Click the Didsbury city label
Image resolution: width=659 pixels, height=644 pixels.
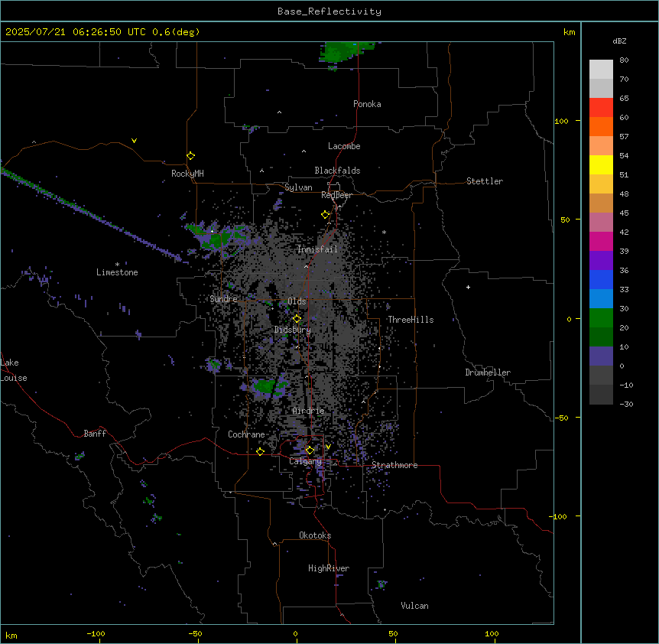tap(293, 330)
